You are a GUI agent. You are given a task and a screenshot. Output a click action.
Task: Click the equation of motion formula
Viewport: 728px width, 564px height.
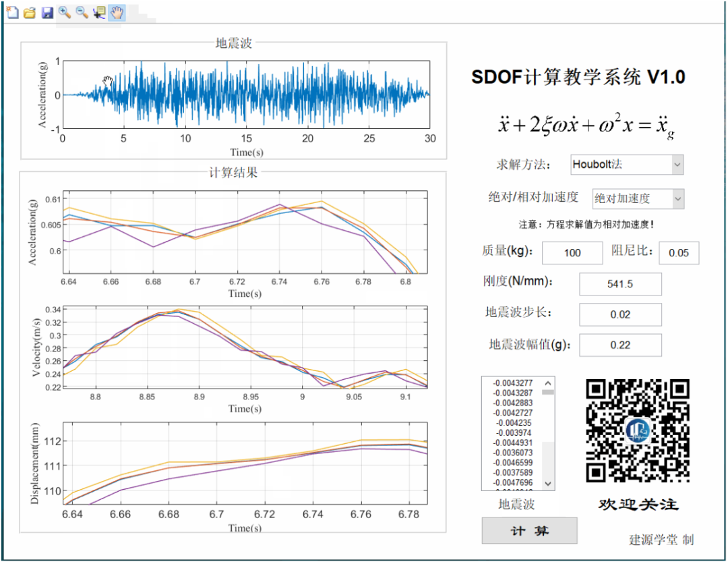click(586, 126)
